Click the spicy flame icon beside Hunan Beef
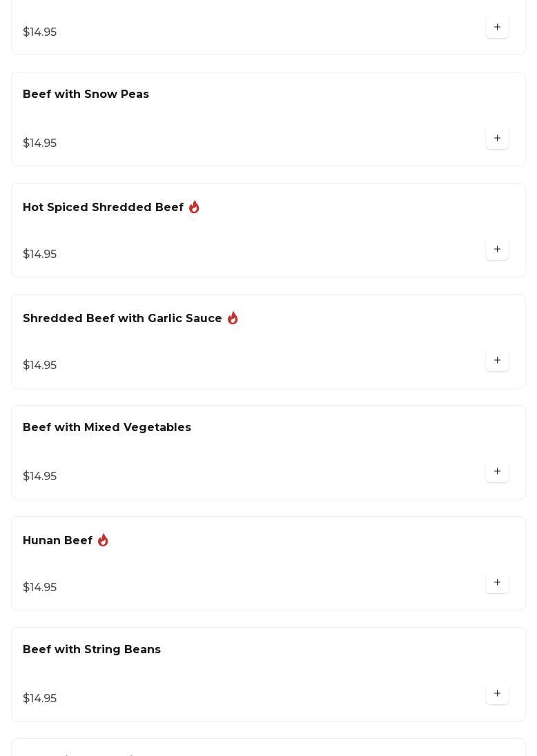Screen dimensions: 537x756 (x=103, y=540)
